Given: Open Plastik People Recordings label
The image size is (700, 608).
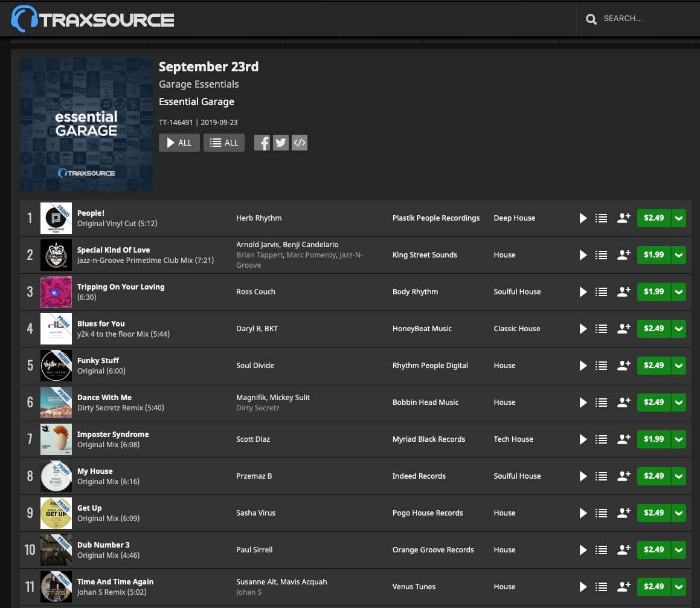Looking at the screenshot, I should click(x=435, y=218).
